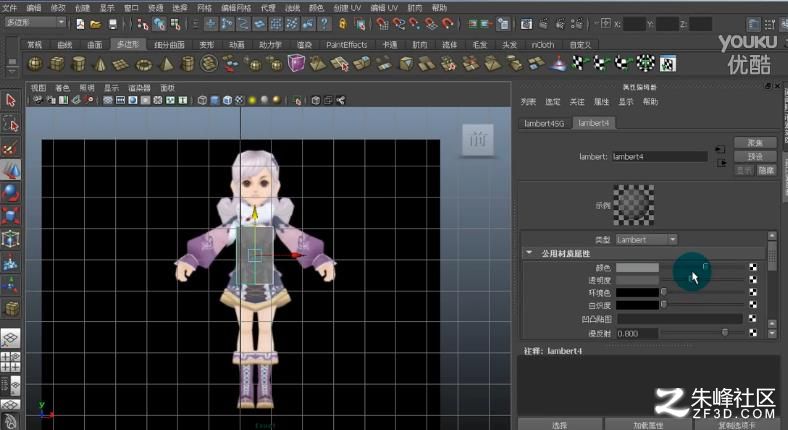Screen dimensions: 788x430
Task: Choose the Paint selection tool
Action: pos(11,147)
